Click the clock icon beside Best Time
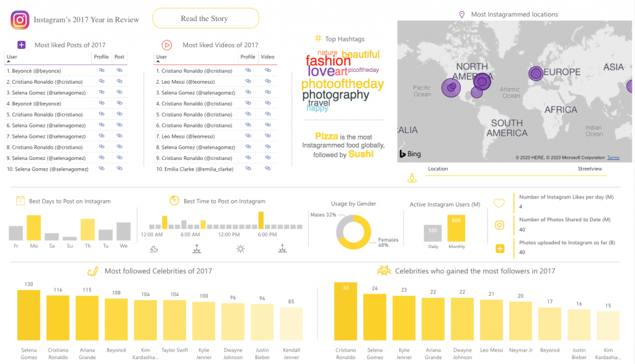The width and height of the screenshot is (635, 364). (x=174, y=200)
